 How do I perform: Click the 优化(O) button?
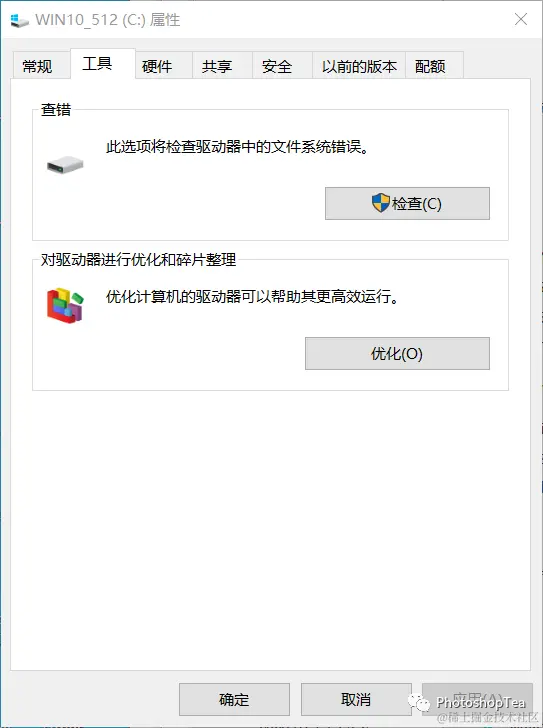click(x=397, y=353)
